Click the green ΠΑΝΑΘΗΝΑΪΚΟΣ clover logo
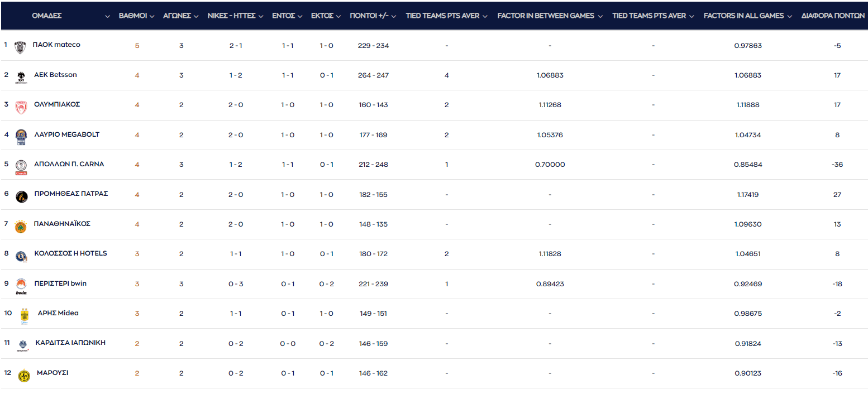The height and width of the screenshot is (399, 868). [21, 227]
